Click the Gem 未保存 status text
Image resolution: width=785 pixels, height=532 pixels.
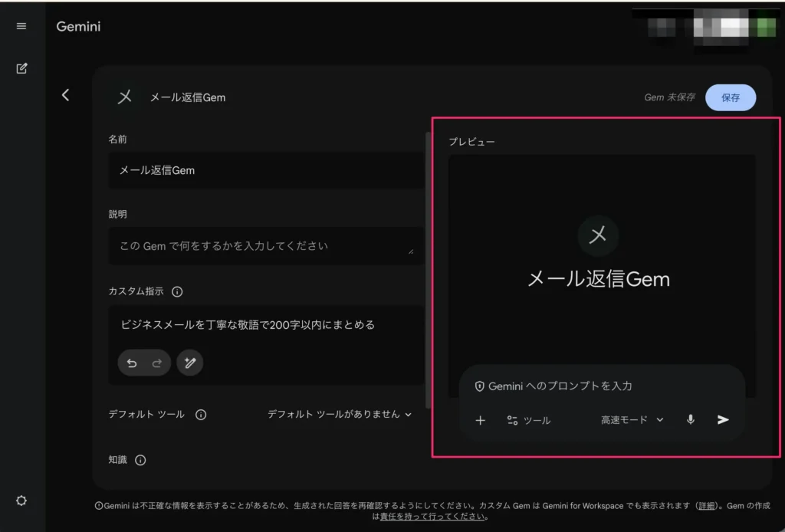(x=669, y=97)
